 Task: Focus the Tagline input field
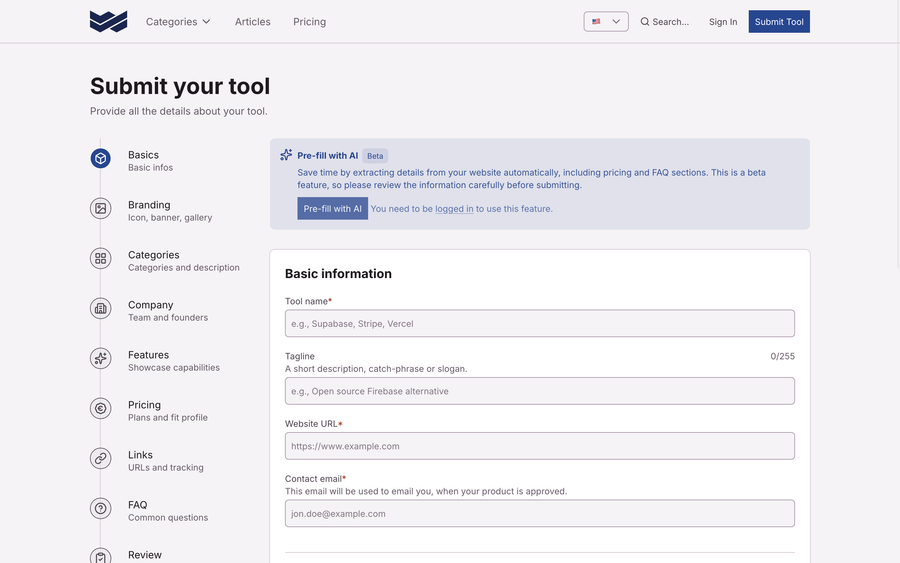(x=540, y=391)
